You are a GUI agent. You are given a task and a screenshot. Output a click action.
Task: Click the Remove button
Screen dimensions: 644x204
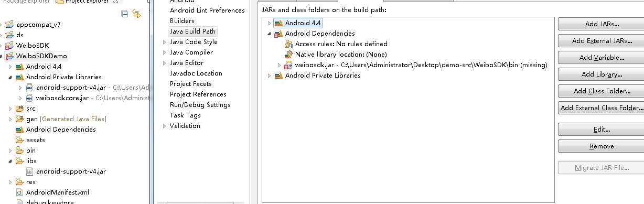(x=602, y=146)
